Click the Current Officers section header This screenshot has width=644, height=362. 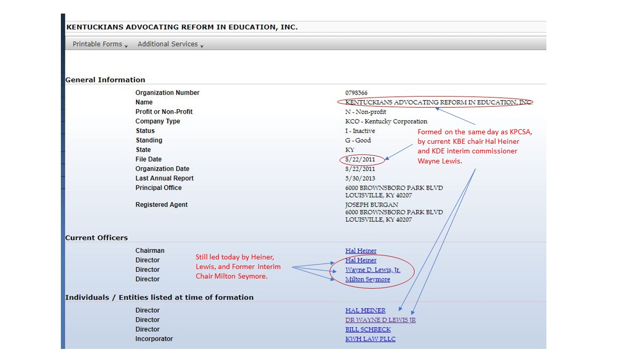tap(97, 238)
